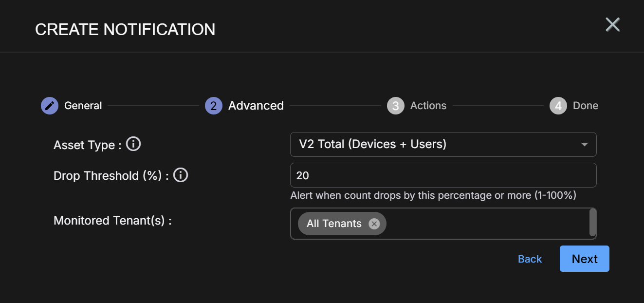
Task: Go Back to the previous step
Action: point(530,259)
